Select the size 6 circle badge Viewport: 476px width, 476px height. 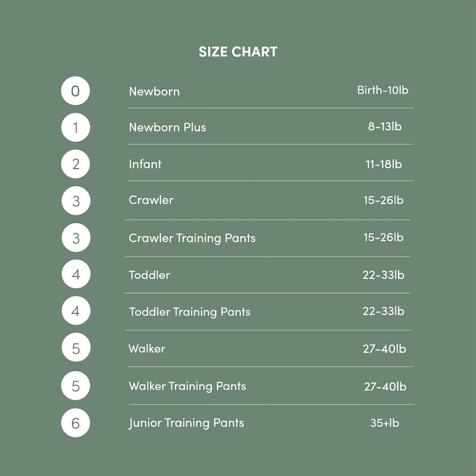[76, 423]
